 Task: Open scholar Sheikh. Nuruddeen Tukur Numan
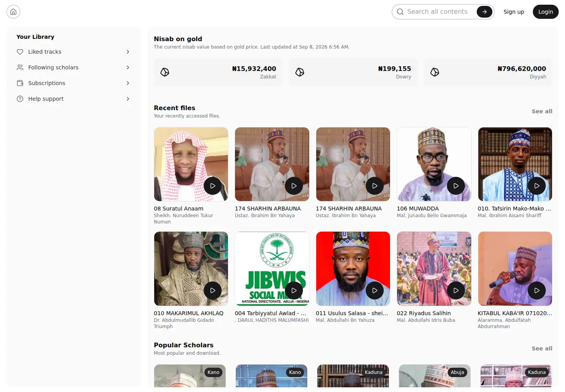coord(183,218)
